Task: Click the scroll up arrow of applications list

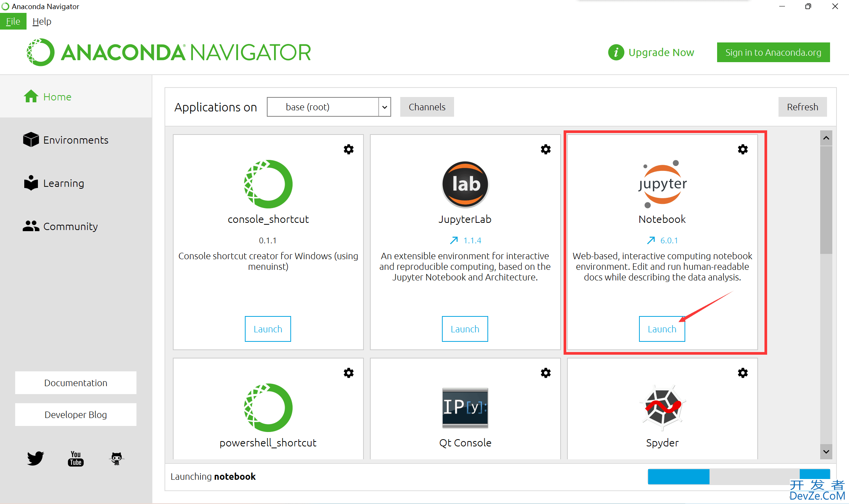Action: click(x=826, y=138)
